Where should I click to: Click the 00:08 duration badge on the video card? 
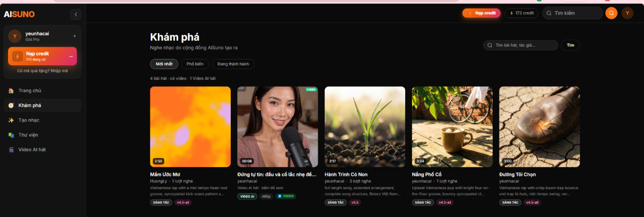[247, 161]
